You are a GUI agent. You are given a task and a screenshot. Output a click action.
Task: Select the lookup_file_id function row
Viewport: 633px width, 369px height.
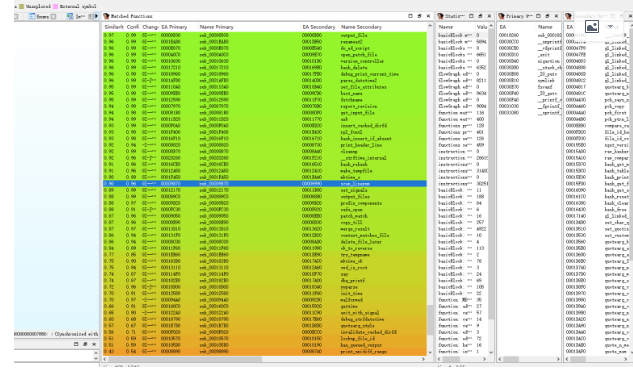264,338
